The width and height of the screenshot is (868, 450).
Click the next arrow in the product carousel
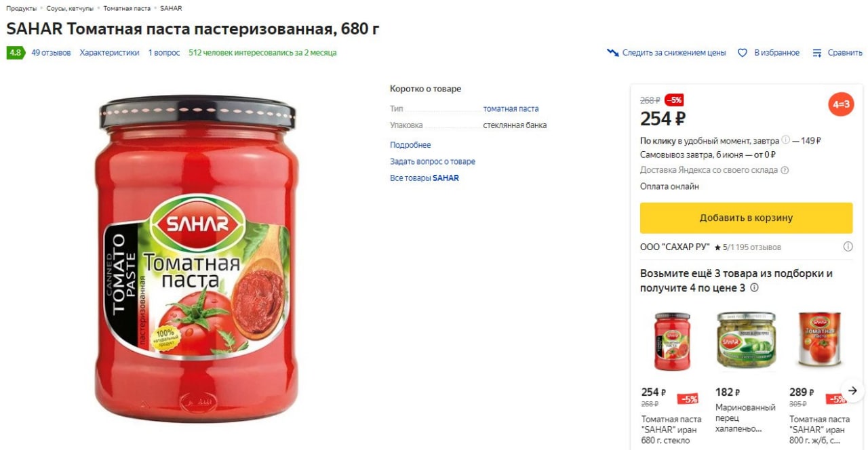(x=853, y=390)
